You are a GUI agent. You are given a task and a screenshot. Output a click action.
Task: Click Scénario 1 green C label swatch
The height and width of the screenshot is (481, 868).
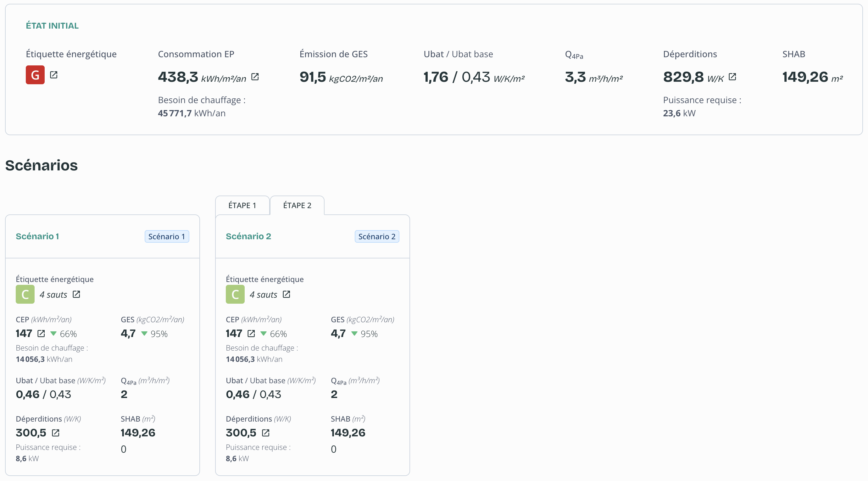tap(25, 294)
